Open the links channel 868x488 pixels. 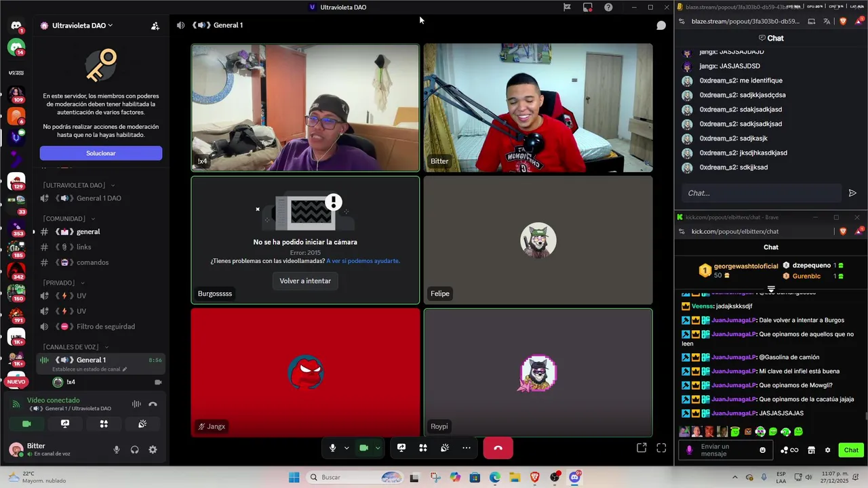click(x=100, y=247)
